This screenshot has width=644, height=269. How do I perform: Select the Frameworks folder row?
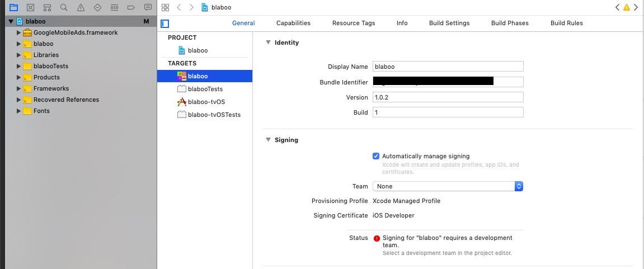[x=81, y=88]
